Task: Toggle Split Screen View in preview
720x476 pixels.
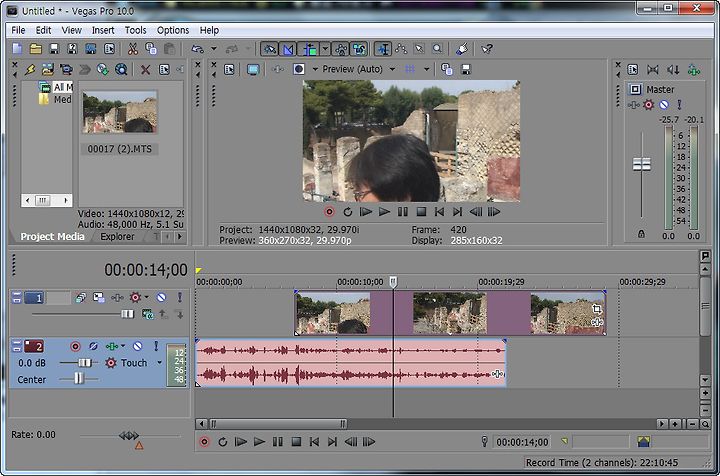Action: coord(299,69)
